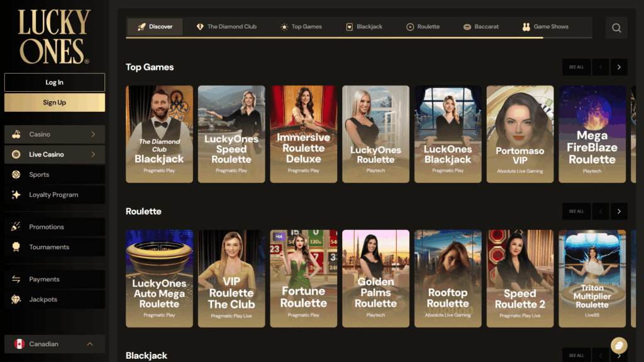Screen dimensions: 644x362
Task: Expand the Casino submenu chevron
Action: 93,134
